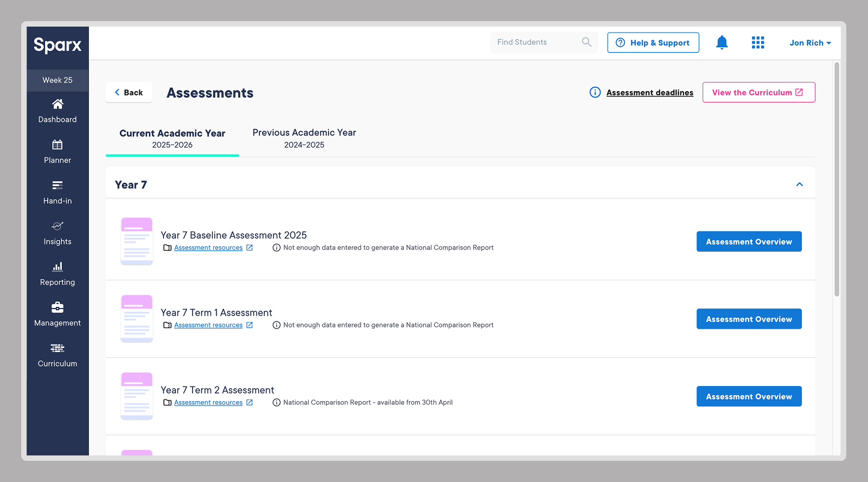This screenshot has width=868, height=482.
Task: Click the Week 25 label in sidebar
Action: point(58,80)
